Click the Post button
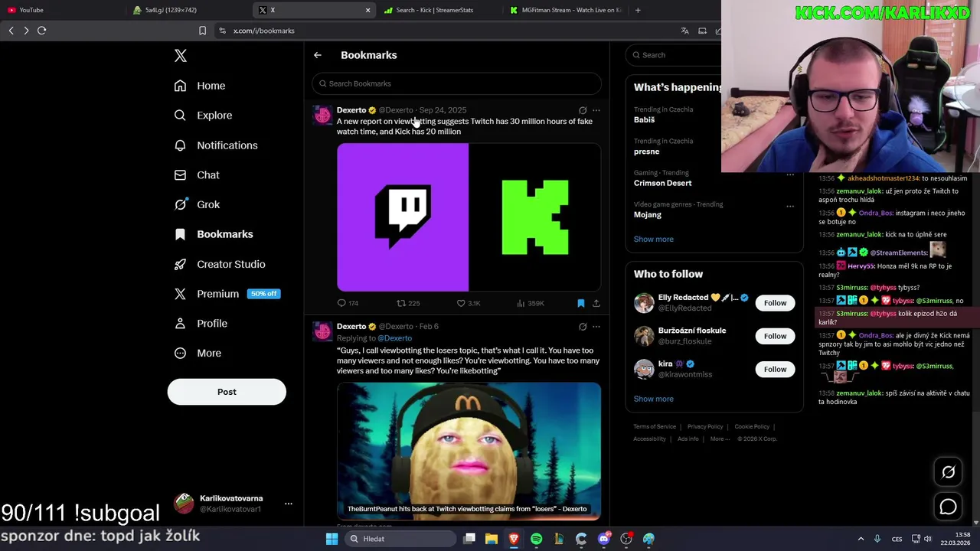This screenshot has width=980, height=551. pos(227,392)
